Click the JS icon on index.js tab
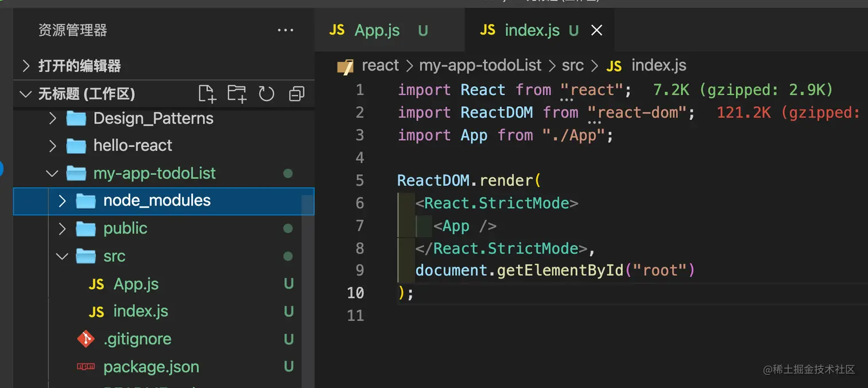 [487, 30]
